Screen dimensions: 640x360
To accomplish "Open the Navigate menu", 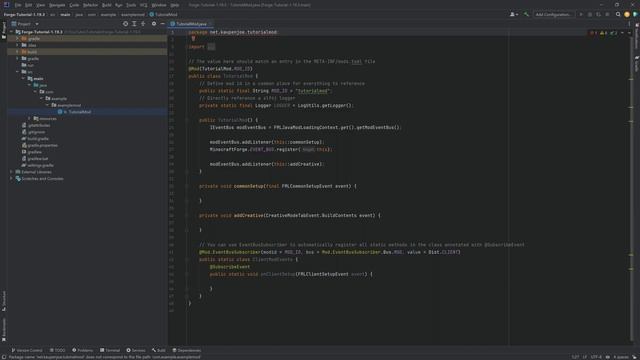I will [57, 5].
